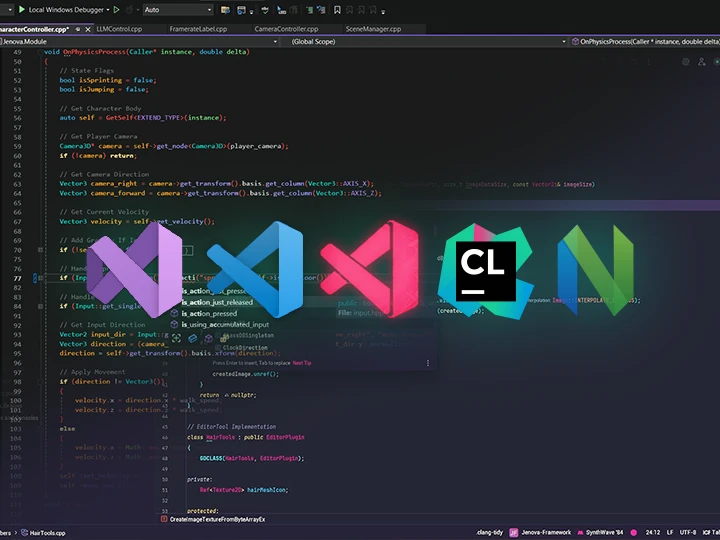Click the UTF-8 encoding indicator
The height and width of the screenshot is (540, 720).
(x=688, y=533)
